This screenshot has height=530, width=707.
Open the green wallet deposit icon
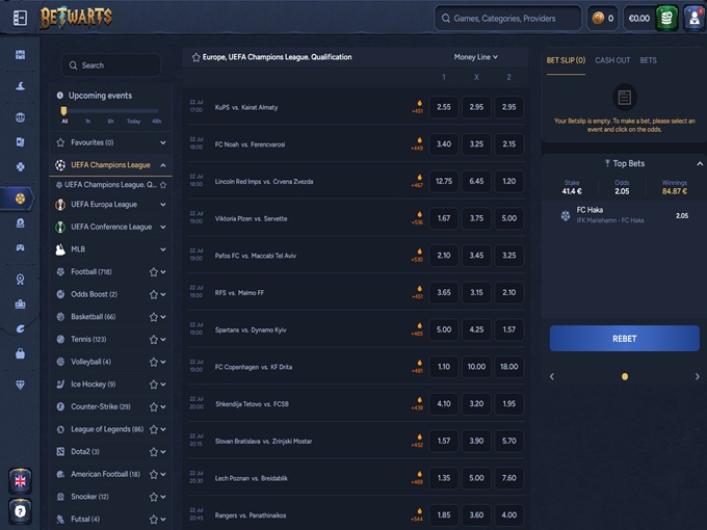[667, 18]
